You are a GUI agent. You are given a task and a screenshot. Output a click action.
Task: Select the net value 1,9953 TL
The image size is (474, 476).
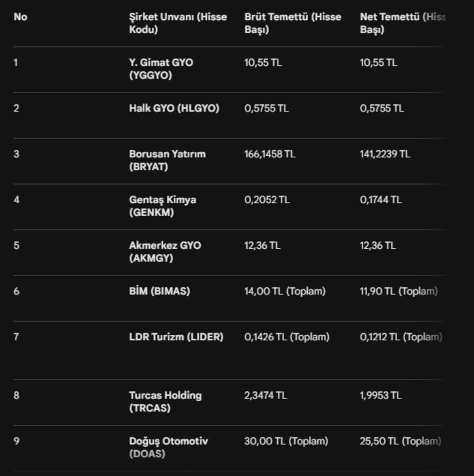(380, 395)
